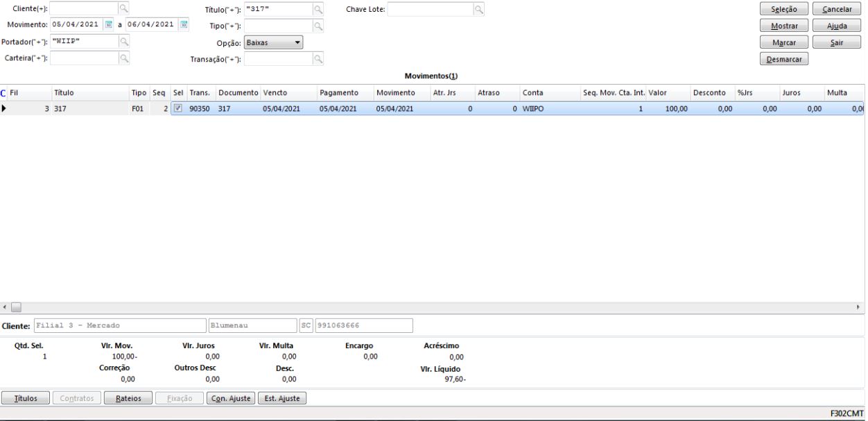868x421 pixels.
Task: Focus the Chave Lote input field
Action: tap(430, 10)
